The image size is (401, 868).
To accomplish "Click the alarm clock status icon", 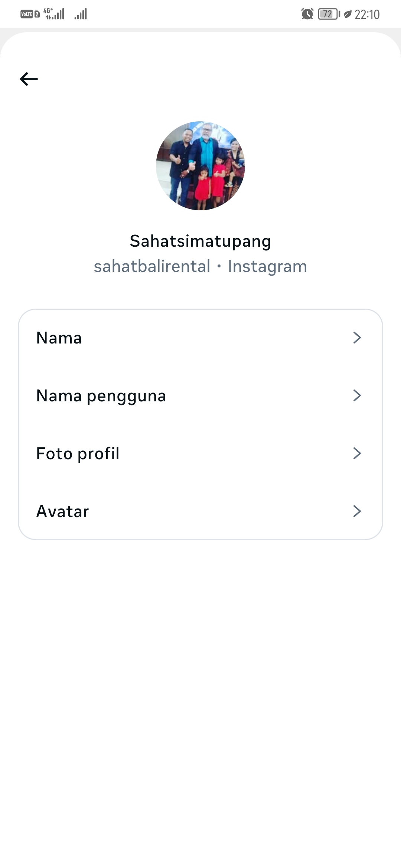I will coord(307,14).
